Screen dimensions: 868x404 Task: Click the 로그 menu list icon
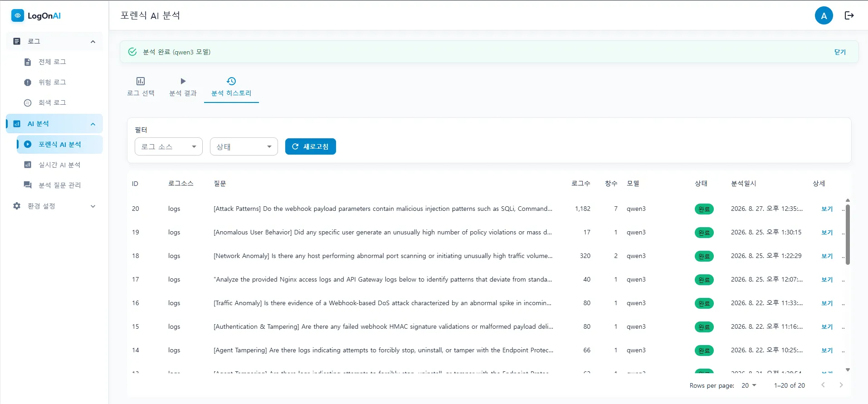point(17,41)
